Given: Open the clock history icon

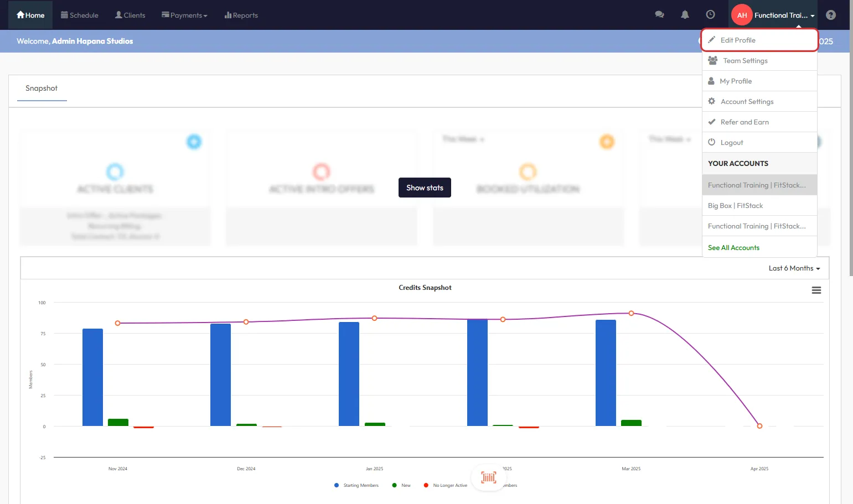Looking at the screenshot, I should (x=710, y=15).
